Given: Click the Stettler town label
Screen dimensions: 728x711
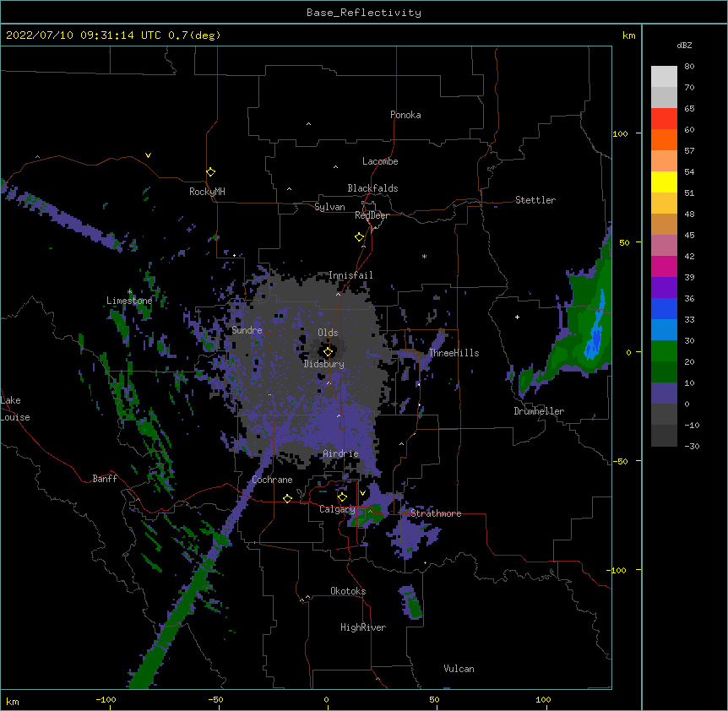Looking at the screenshot, I should tap(535, 200).
